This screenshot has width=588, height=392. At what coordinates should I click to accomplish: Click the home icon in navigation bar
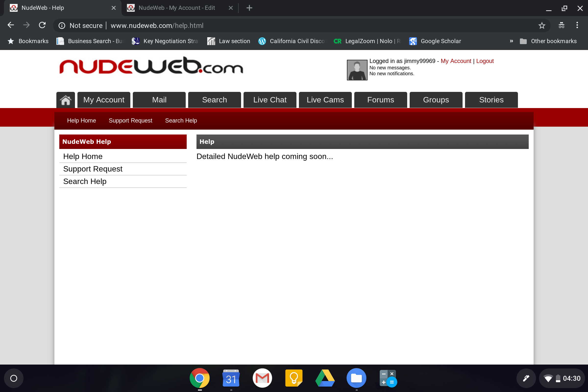coord(65,100)
